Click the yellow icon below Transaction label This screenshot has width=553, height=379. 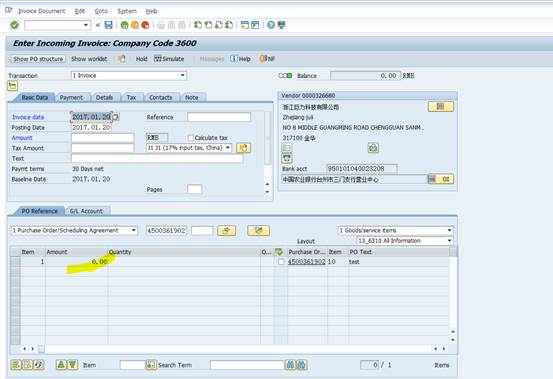tap(12, 86)
